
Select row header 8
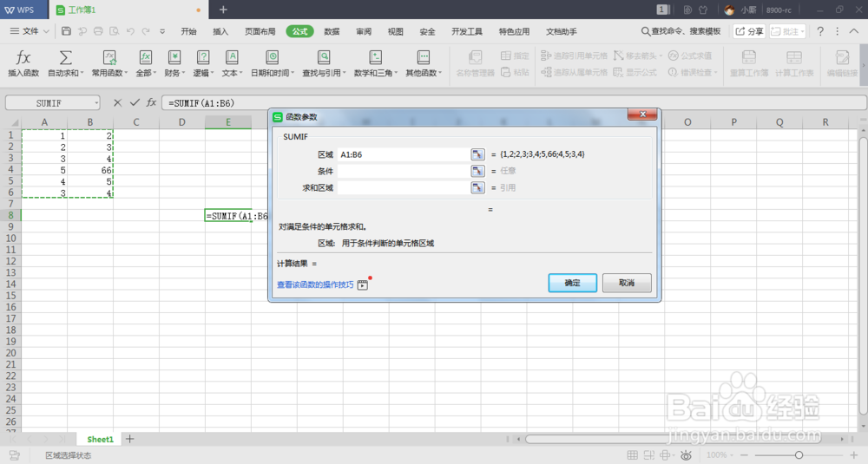coord(10,215)
